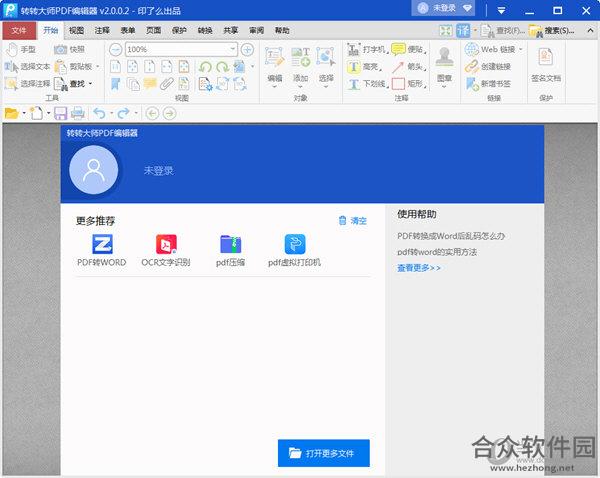This screenshot has width=600, height=478.
Task: Click the Sign Document (签名文档) icon
Action: point(546,57)
